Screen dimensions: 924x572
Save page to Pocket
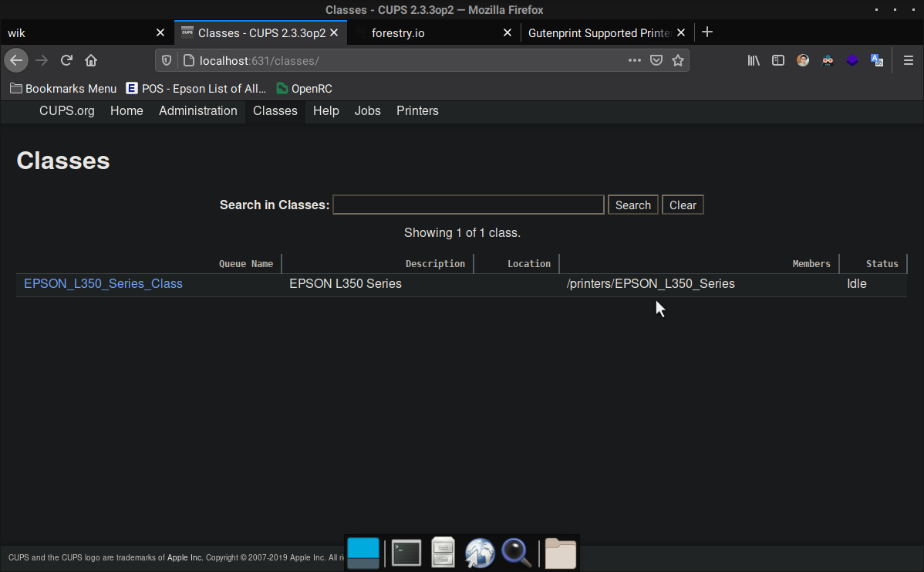point(656,61)
